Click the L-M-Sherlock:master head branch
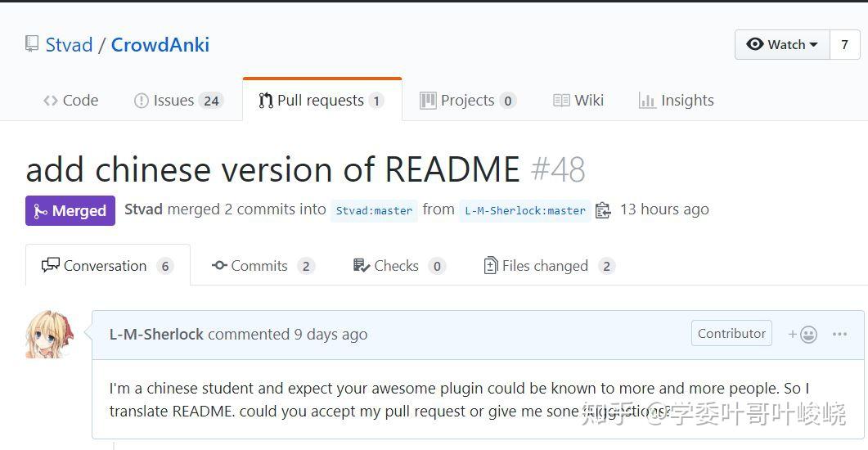This screenshot has height=450, width=868. 524,210
